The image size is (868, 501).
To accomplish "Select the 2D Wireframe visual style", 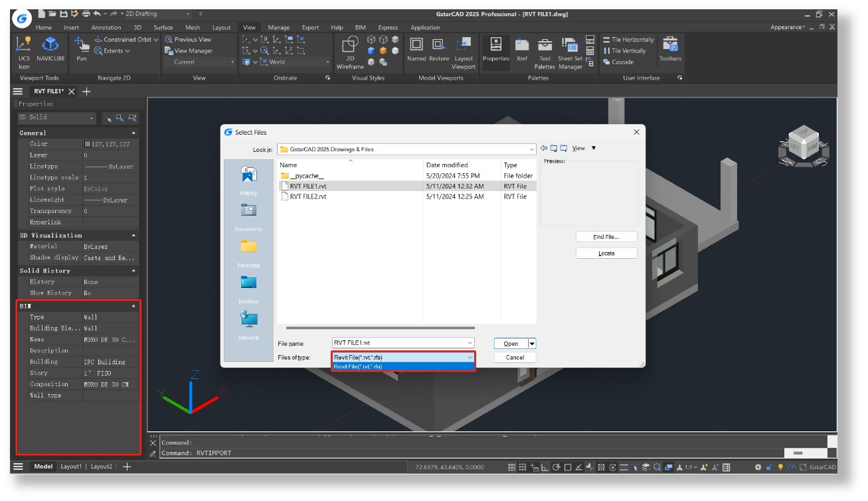I will coord(350,52).
